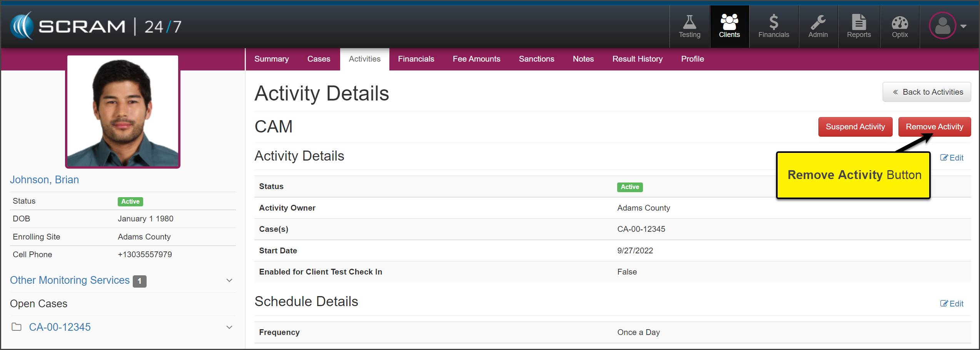Open Financials dollar sign icon
The width and height of the screenshot is (980, 350).
(773, 23)
